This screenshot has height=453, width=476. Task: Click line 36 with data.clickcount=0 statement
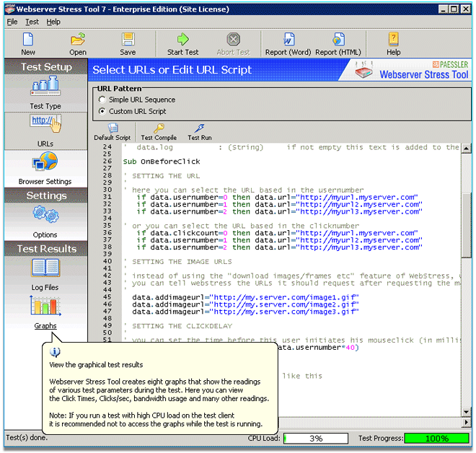(277, 233)
